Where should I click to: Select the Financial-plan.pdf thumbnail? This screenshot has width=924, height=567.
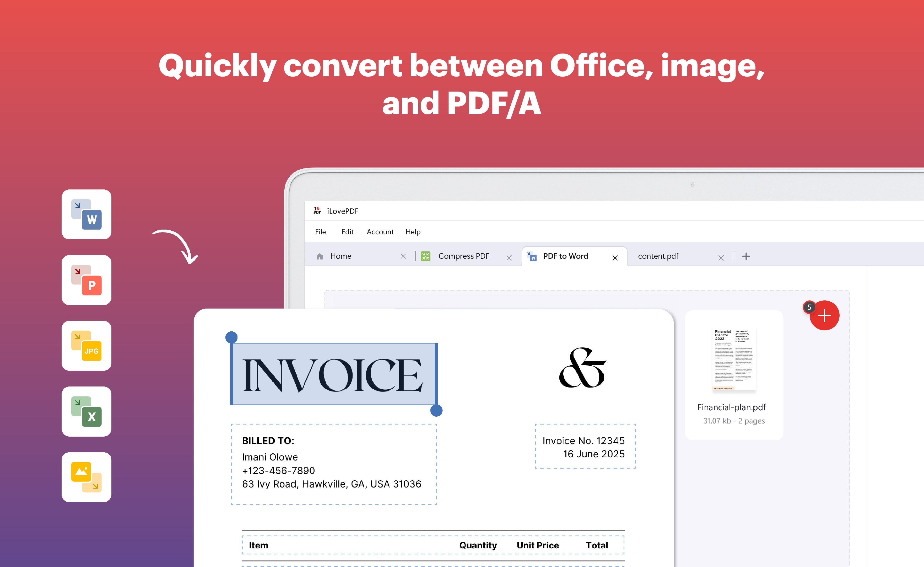tap(733, 360)
